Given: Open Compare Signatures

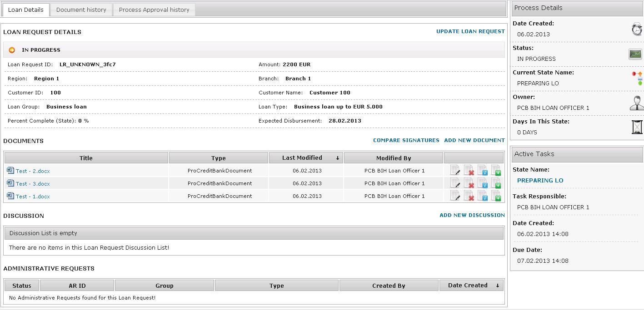Looking at the screenshot, I should tap(406, 140).
